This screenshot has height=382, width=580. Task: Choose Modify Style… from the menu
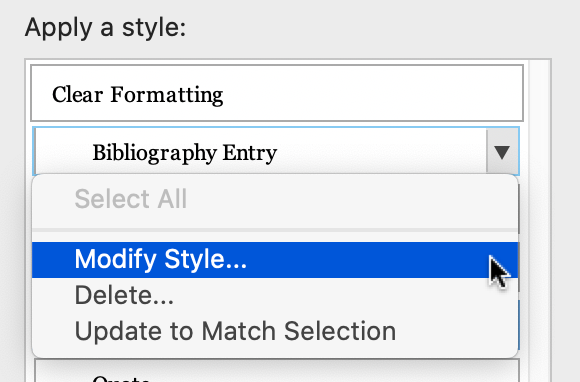click(275, 260)
